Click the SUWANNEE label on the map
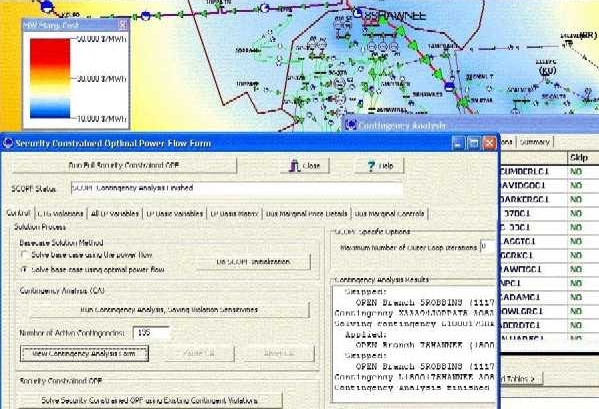 click(x=395, y=16)
